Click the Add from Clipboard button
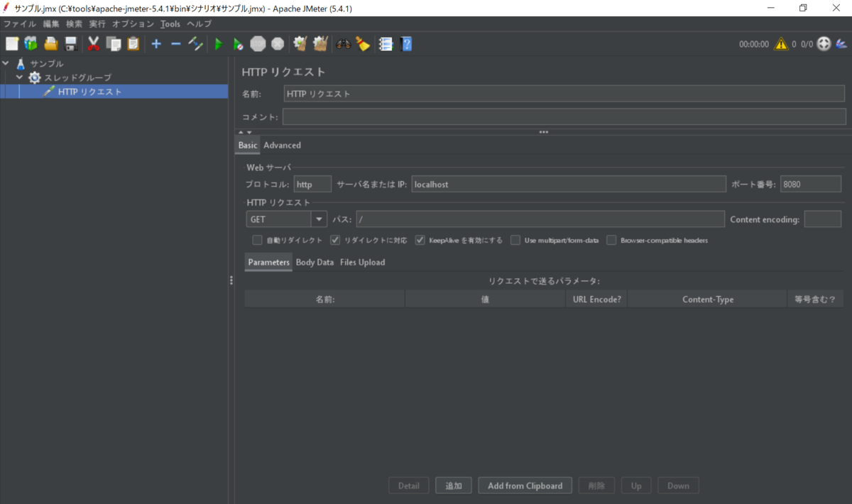 (x=525, y=486)
